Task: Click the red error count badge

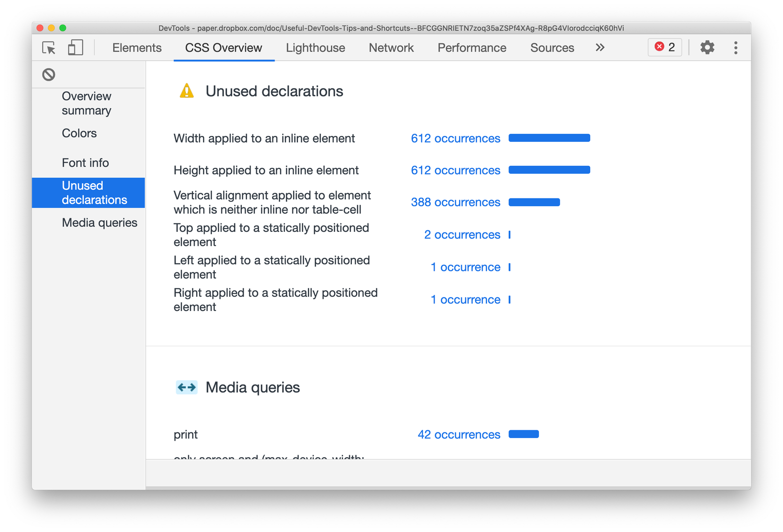Action: point(665,47)
